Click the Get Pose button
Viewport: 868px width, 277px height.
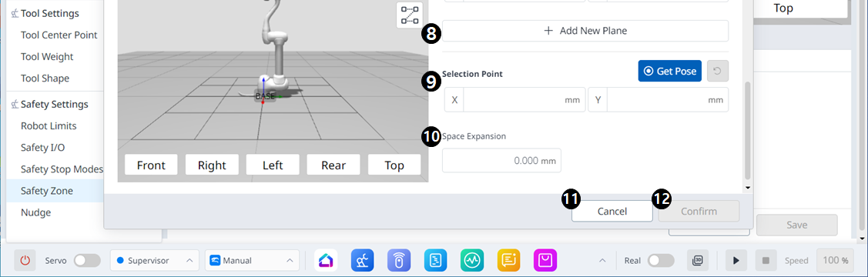coord(670,72)
